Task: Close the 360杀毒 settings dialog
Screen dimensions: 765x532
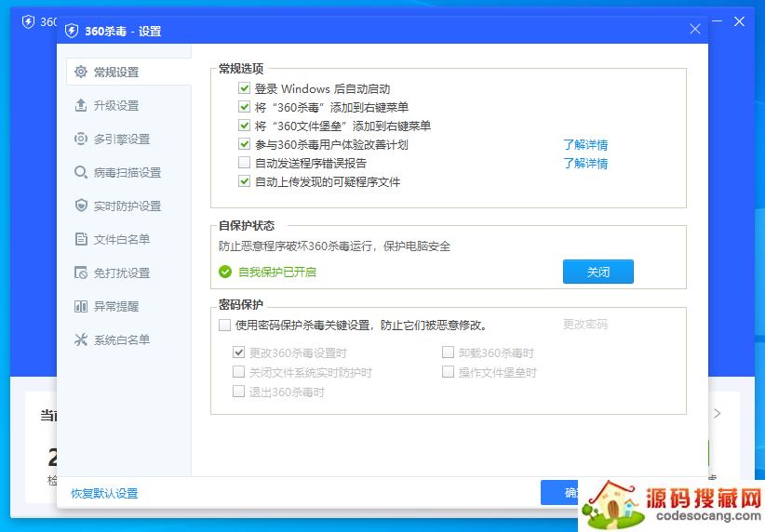Action: click(x=694, y=30)
